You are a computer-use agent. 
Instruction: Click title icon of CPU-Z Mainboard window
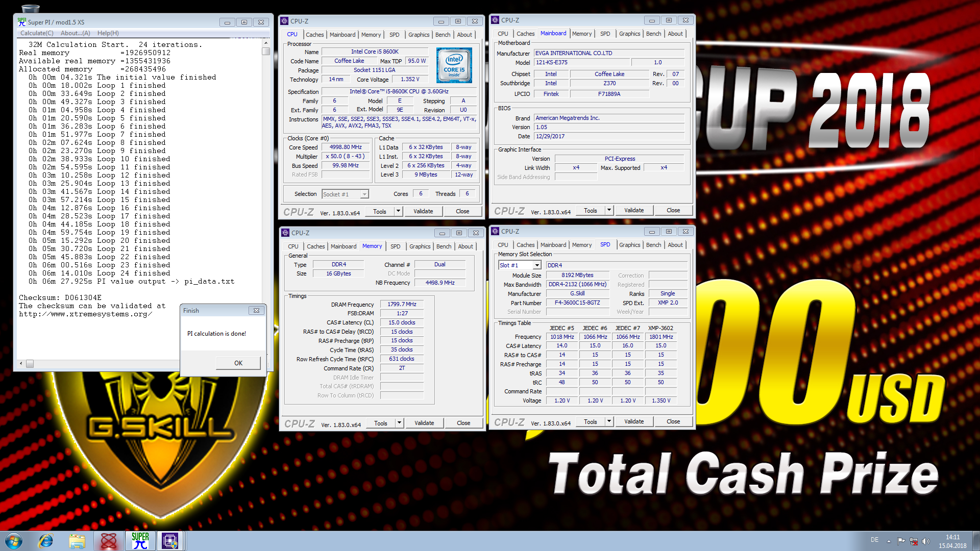point(495,20)
